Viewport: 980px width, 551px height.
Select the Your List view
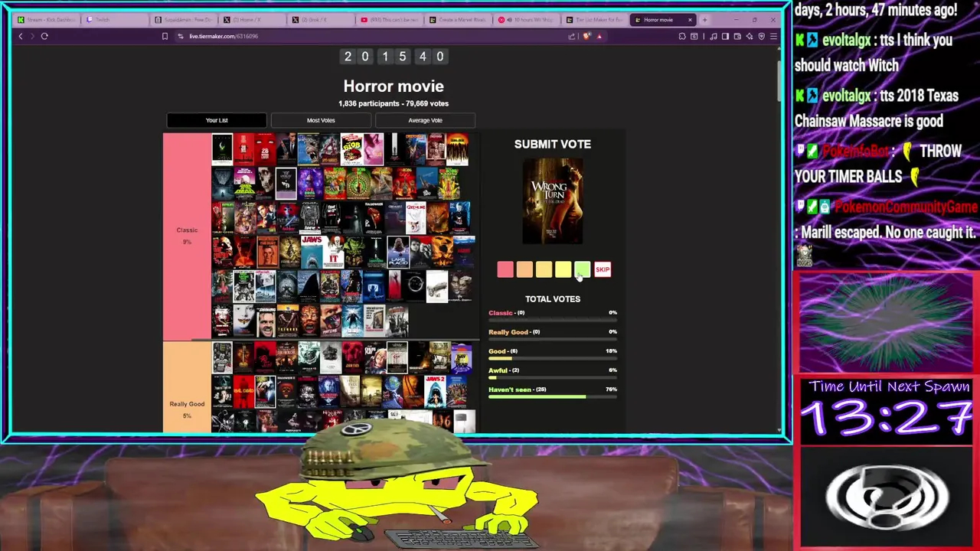(217, 120)
